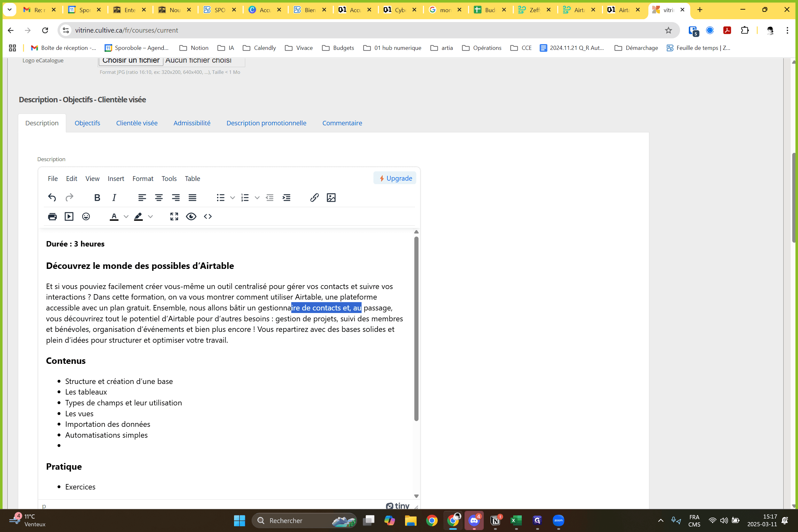This screenshot has height=532, width=798.
Task: Go to the Commentaire tab
Action: coord(342,123)
